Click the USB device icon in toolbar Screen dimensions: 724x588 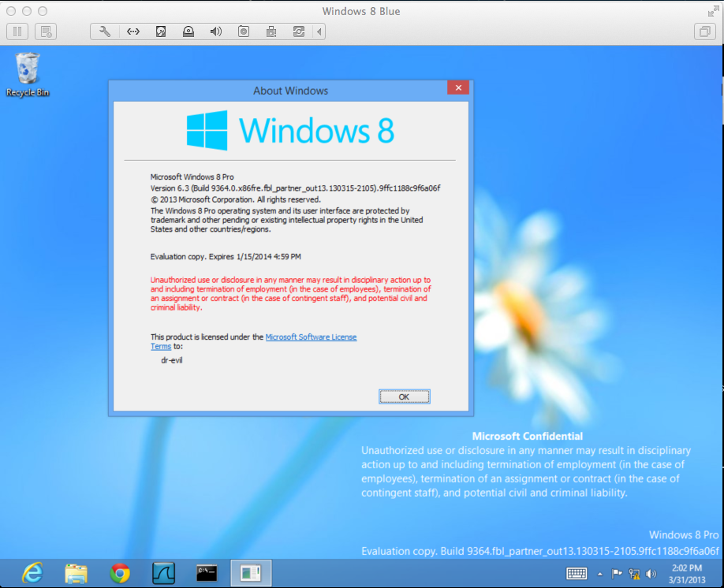271,32
